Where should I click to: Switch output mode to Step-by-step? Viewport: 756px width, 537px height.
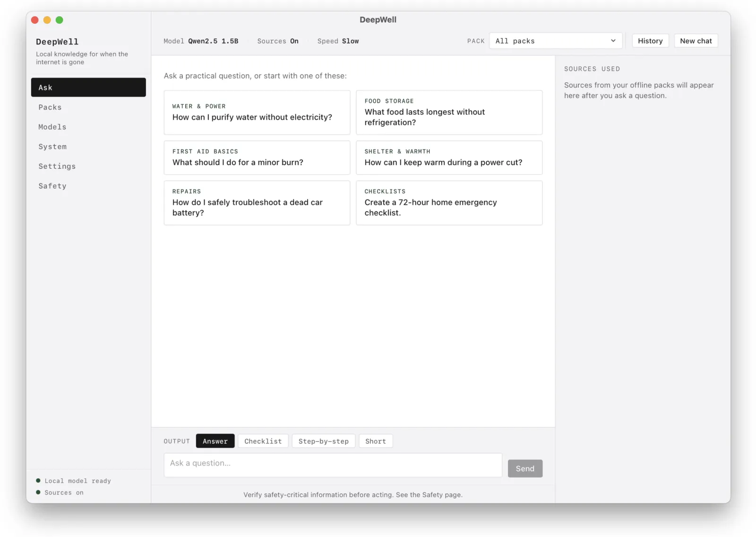323,441
